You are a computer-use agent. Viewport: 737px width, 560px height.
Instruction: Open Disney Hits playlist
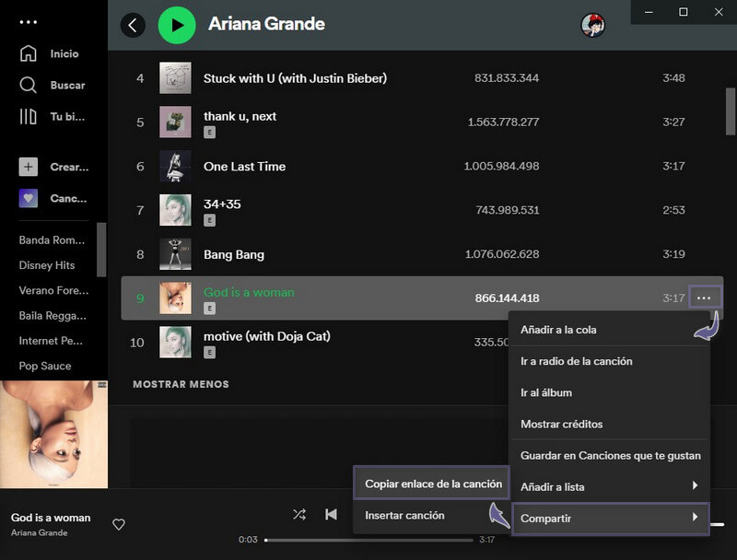tap(47, 265)
